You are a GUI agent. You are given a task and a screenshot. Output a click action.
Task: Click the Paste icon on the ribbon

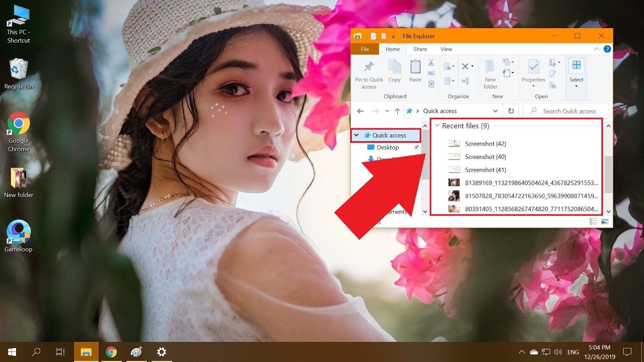(415, 68)
